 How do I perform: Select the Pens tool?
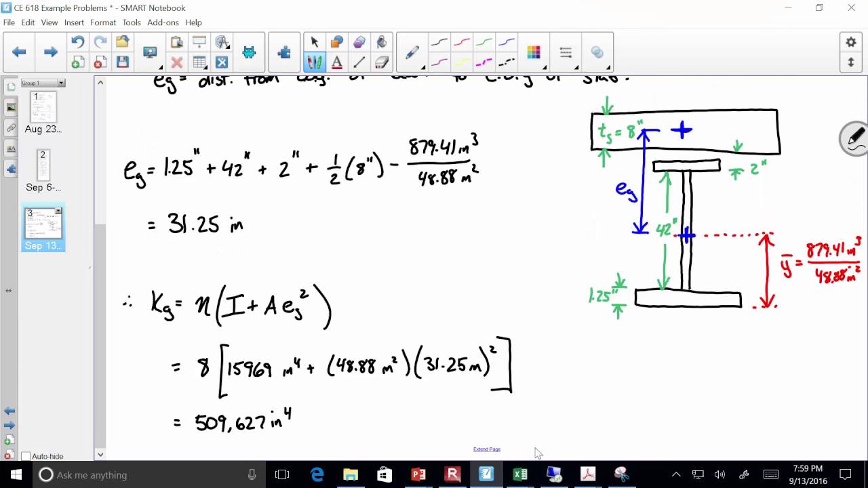point(314,62)
